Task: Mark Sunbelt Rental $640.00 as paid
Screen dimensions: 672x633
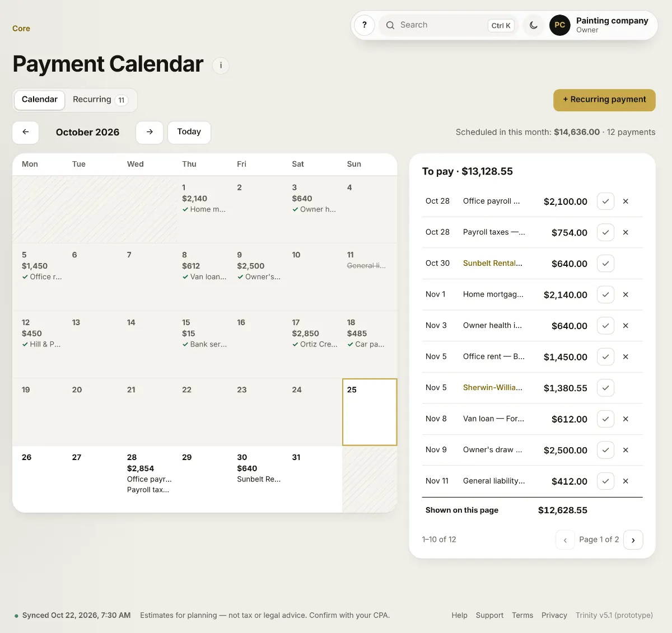Action: pyautogui.click(x=605, y=264)
